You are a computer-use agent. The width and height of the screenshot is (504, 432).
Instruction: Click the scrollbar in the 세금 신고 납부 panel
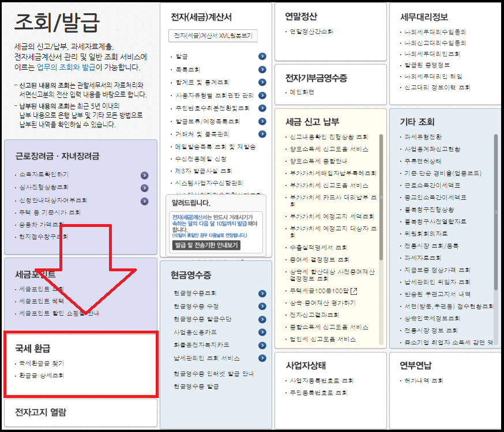click(x=381, y=197)
